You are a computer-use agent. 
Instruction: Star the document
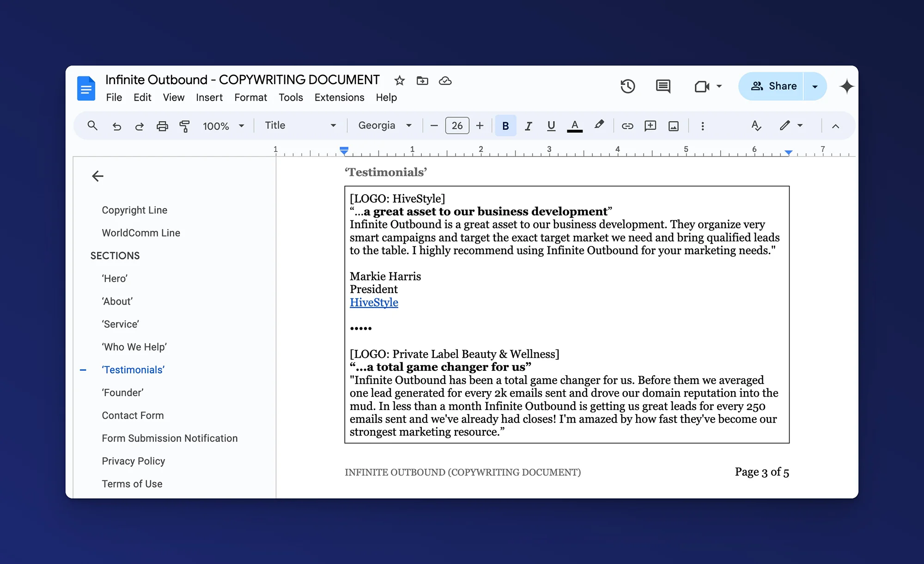(x=400, y=81)
